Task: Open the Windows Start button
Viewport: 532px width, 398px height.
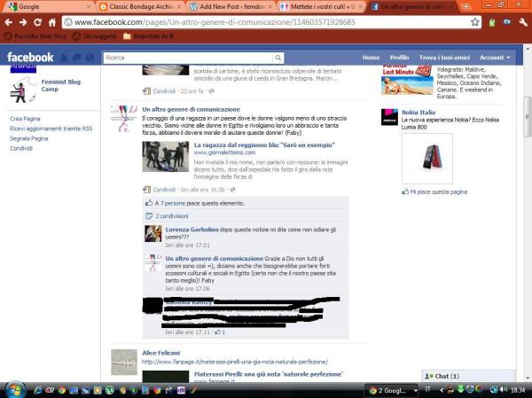Action: click(14, 389)
